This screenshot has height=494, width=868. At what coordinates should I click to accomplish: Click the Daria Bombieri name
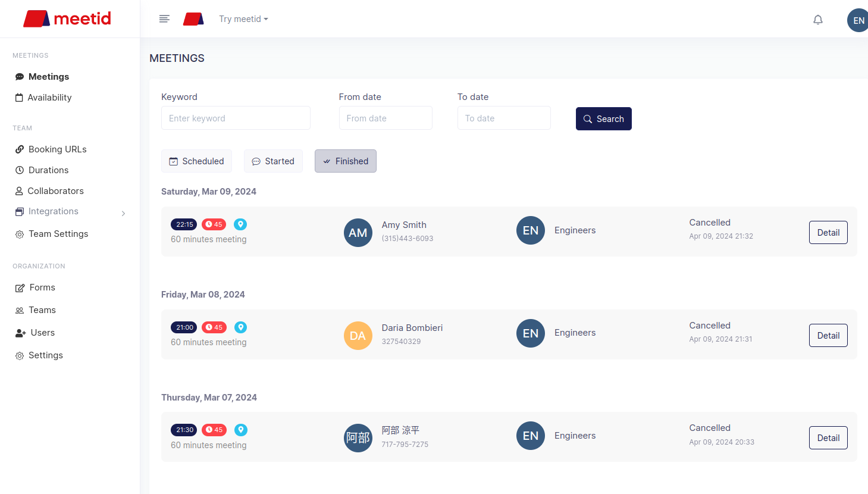click(412, 328)
